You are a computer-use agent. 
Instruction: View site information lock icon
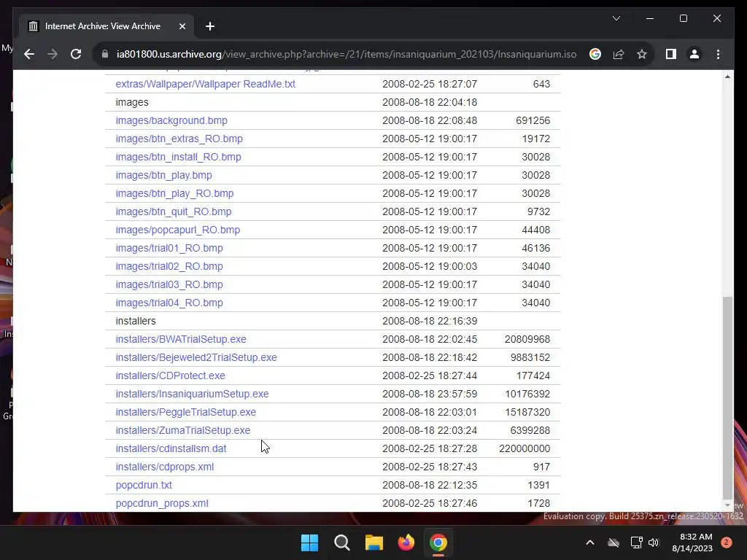pos(105,54)
